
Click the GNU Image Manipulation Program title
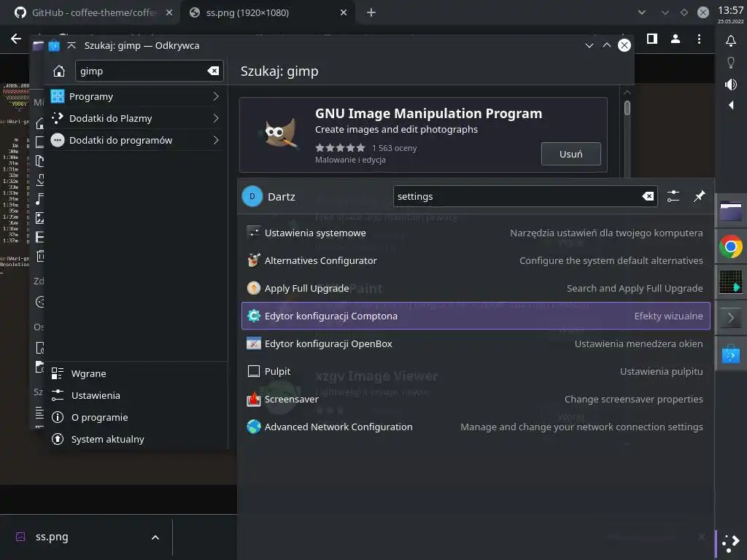(x=428, y=113)
